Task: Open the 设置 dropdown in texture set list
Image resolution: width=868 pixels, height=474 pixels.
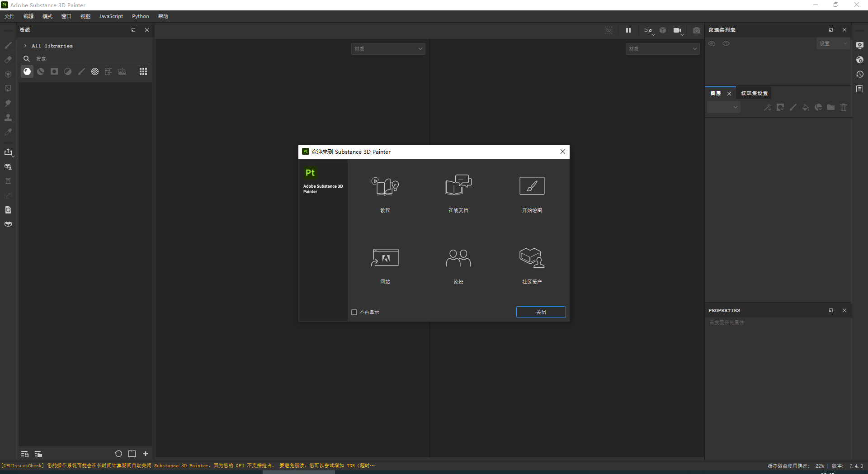Action: [833, 44]
